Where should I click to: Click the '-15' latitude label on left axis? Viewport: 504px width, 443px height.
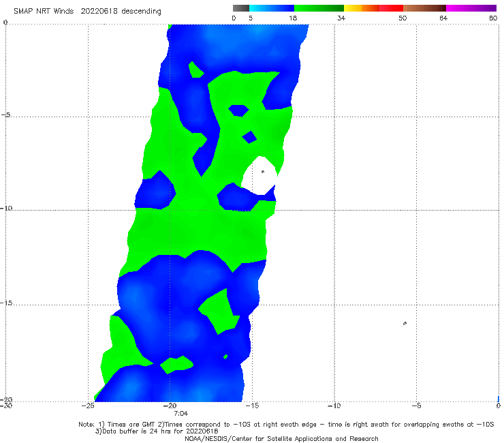(6, 303)
